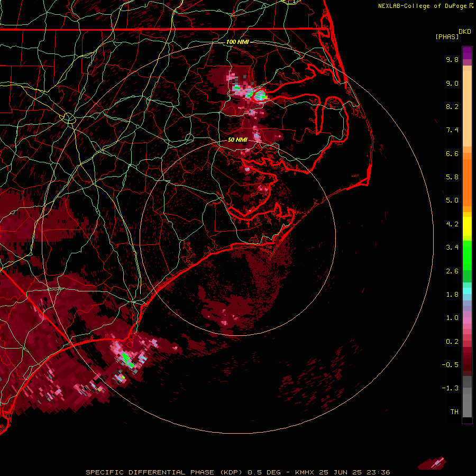Click the [PHAS] unit label

coord(447,37)
